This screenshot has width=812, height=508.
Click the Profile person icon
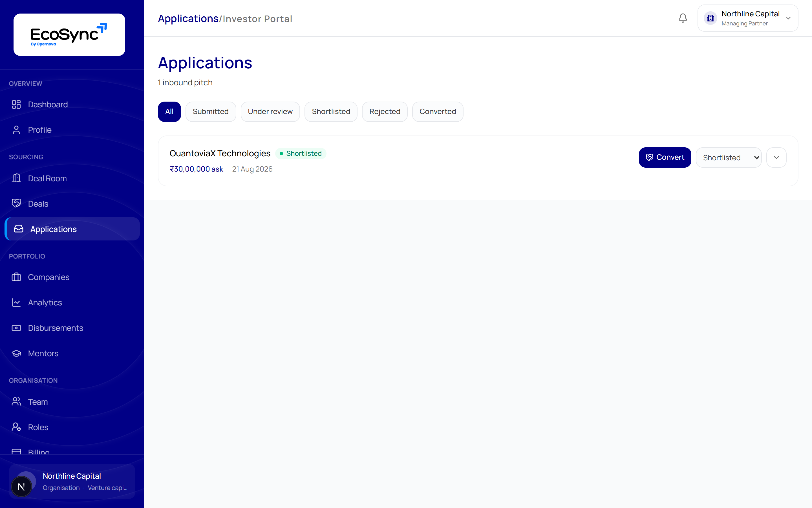pyautogui.click(x=16, y=130)
